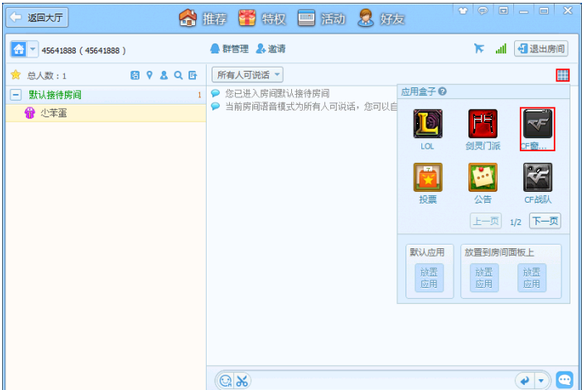Expand the send-option dropdown arrow
This screenshot has height=390, width=585.
(x=541, y=381)
